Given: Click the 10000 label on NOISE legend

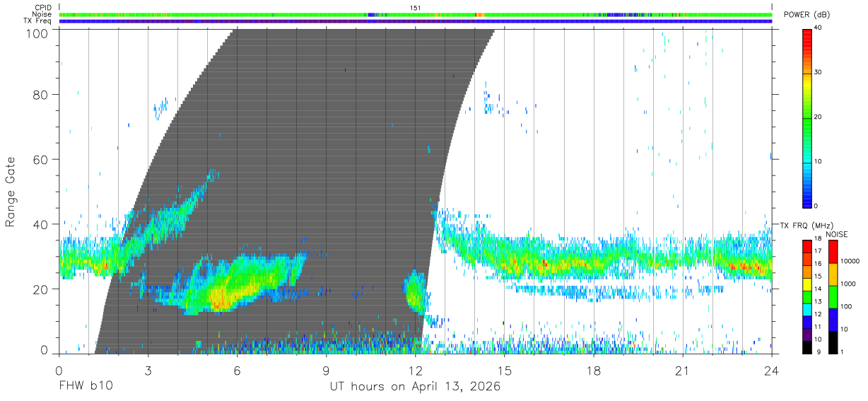Looking at the screenshot, I should tap(850, 261).
